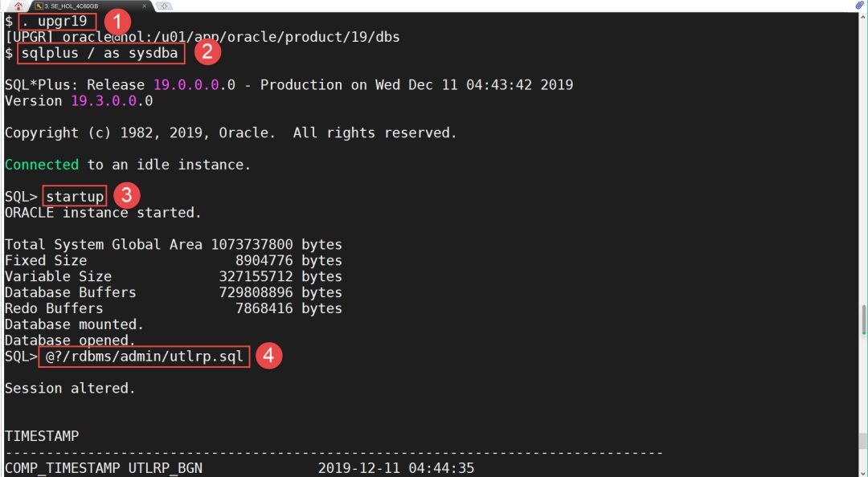
Task: Click the TIMESTAMP column header
Action: point(42,436)
